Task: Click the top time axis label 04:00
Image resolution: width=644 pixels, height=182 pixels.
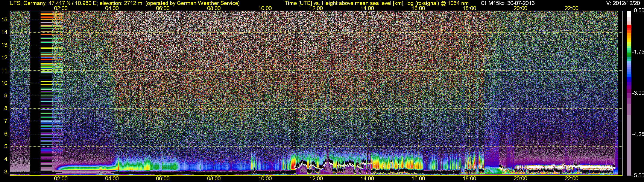Action: coord(112,8)
